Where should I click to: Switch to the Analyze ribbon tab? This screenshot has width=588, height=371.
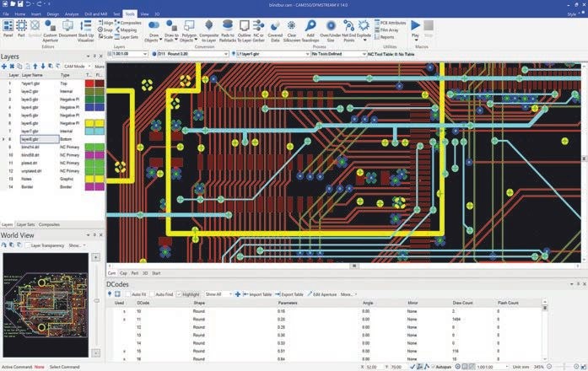(x=71, y=13)
